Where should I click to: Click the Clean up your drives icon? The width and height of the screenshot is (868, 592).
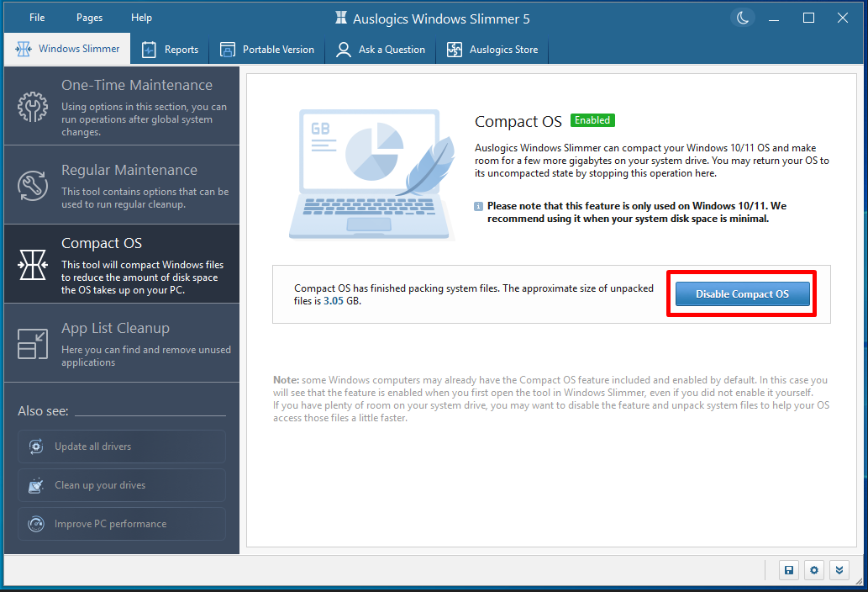coord(36,485)
